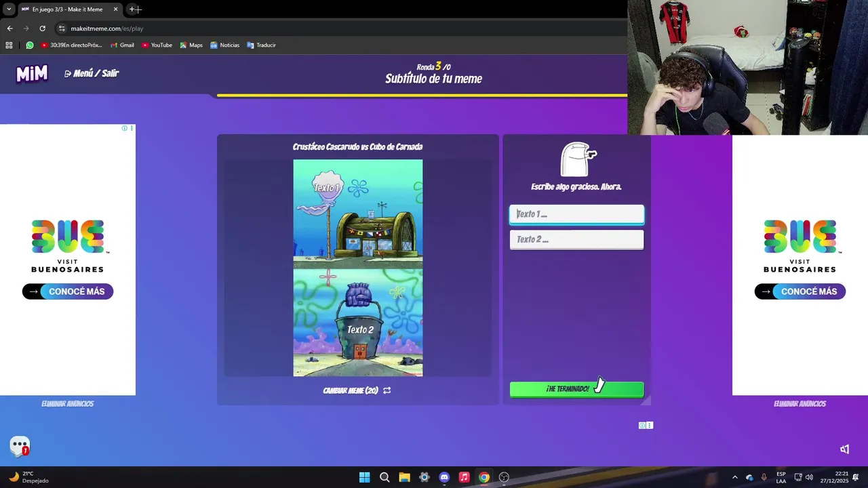The image size is (868, 488).
Task: Switch to Chrome in the taskbar
Action: (x=484, y=477)
